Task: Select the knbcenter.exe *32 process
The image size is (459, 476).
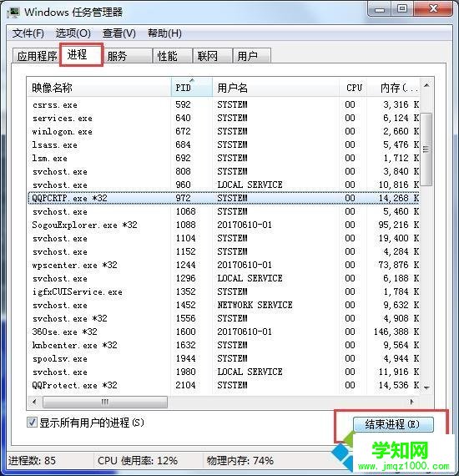Action: (x=224, y=345)
